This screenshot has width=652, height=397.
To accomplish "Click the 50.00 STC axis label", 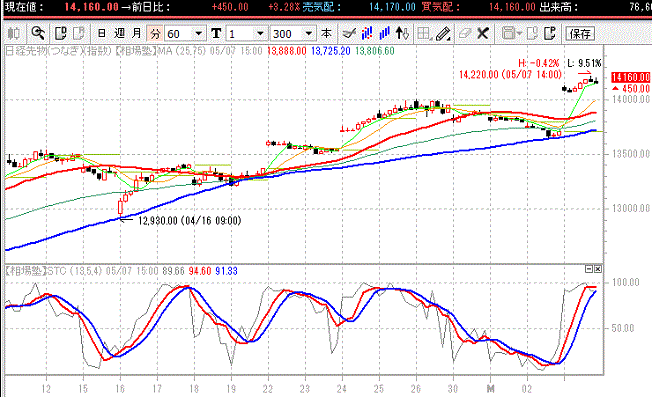I will point(623,328).
